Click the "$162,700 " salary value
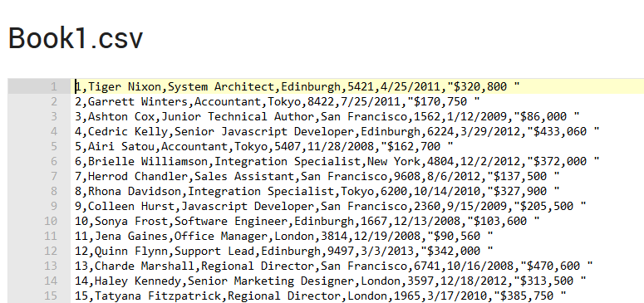 click(417, 147)
